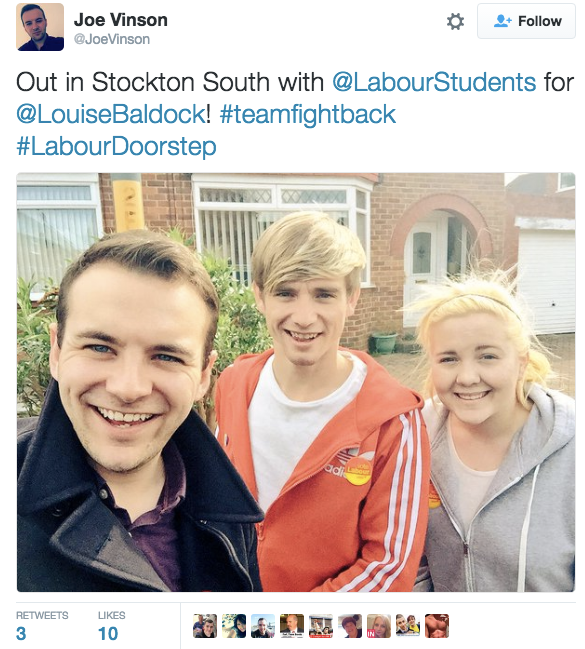Open the @LabourStudents mention
The image size is (585, 649).
tap(434, 82)
